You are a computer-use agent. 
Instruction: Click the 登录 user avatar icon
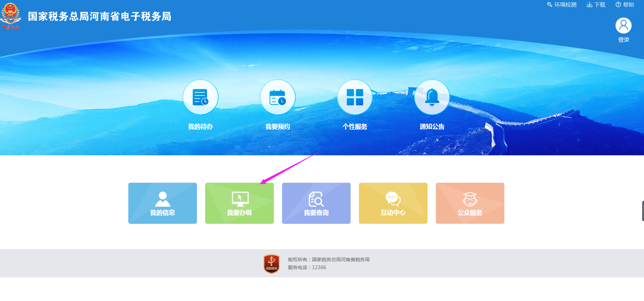pyautogui.click(x=623, y=26)
